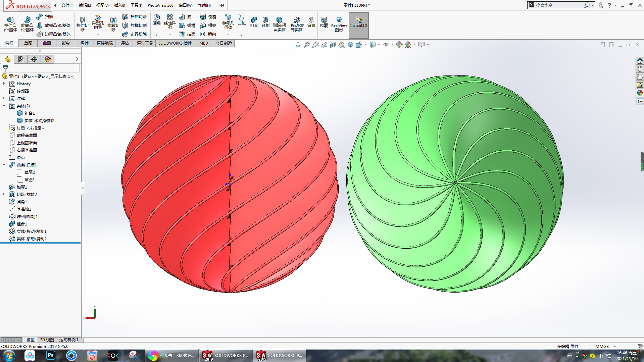Viewport: 644px width, 362px height.
Task: Open the Reference Geometry (参考几何体) dropdown arrow
Action: (x=228, y=35)
